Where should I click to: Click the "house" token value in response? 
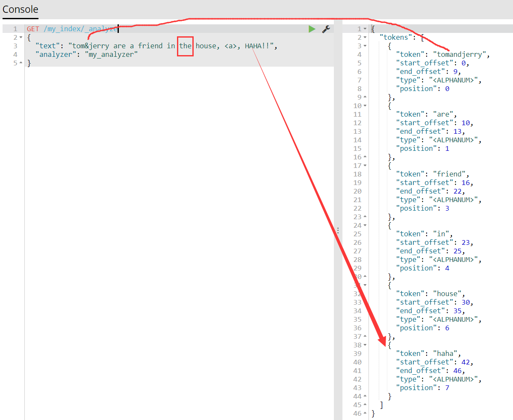tap(448, 294)
